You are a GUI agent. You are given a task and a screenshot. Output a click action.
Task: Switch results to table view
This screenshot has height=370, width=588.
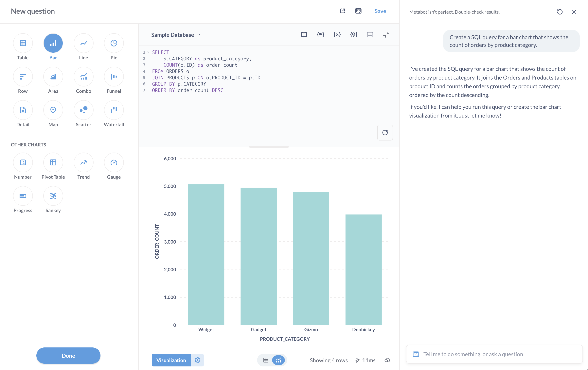265,360
